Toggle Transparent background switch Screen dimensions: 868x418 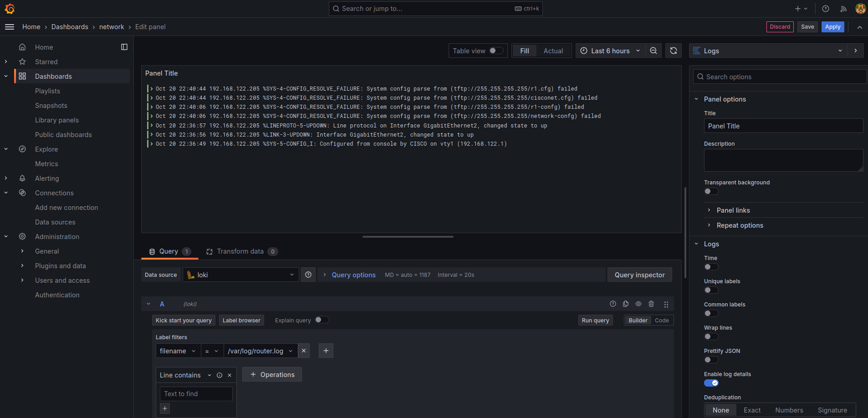click(711, 191)
